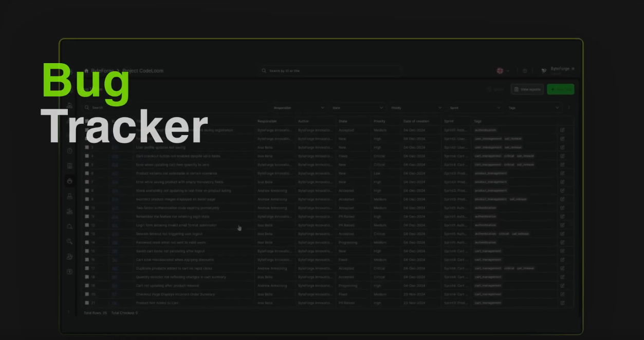This screenshot has height=340, width=644.
Task: Click the flask test icon in sidebar
Action: [70, 196]
